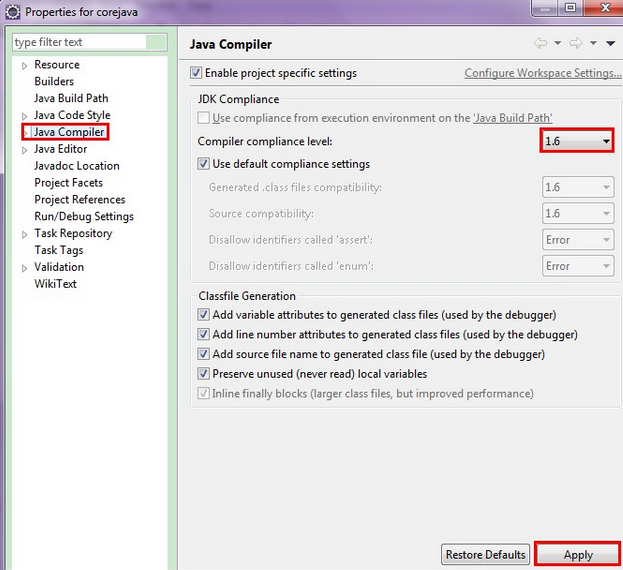Select WikiText entry
623x570 pixels.
pos(55,284)
